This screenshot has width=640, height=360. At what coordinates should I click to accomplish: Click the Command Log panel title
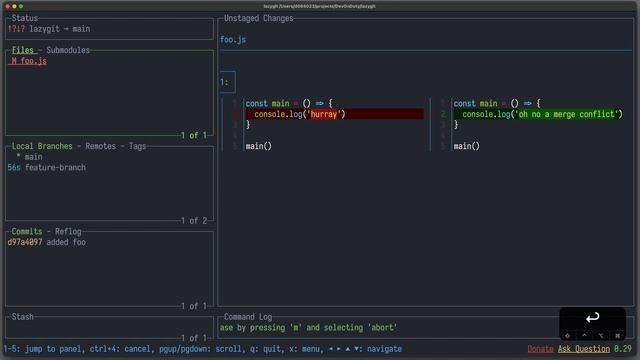tap(248, 317)
